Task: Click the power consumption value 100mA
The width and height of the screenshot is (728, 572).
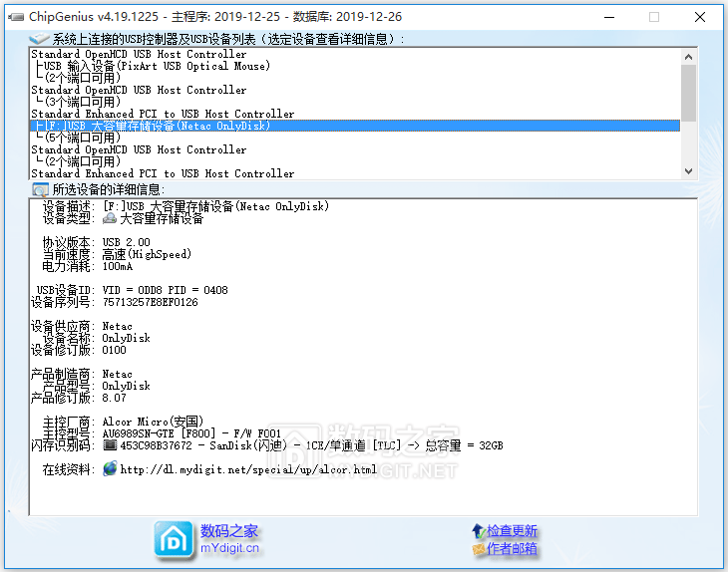Action: pos(118,266)
